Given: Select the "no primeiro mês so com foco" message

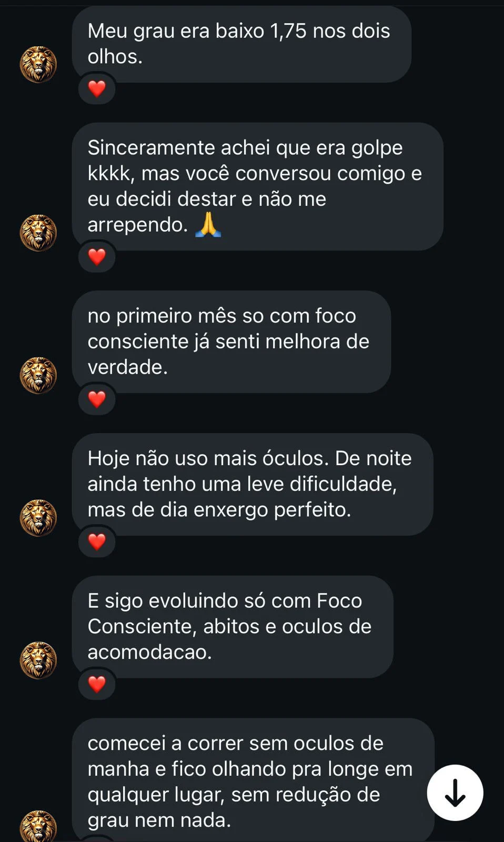Looking at the screenshot, I should tap(231, 341).
